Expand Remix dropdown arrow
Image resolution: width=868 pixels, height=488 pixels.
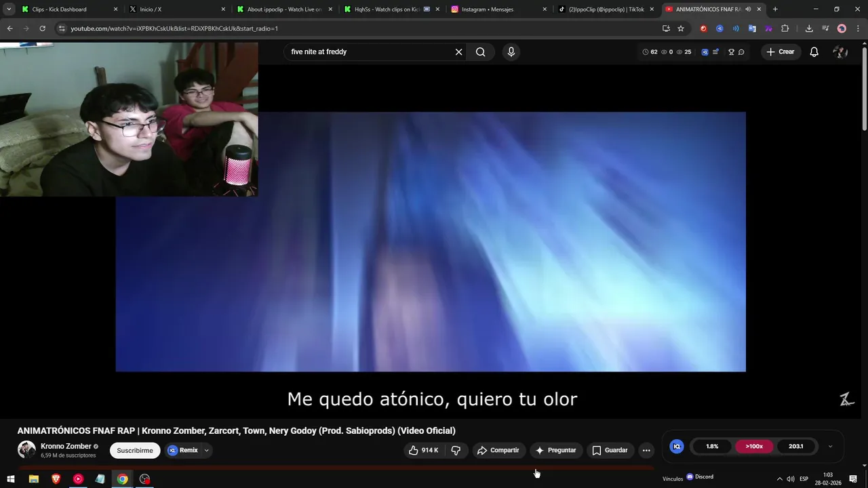click(206, 450)
